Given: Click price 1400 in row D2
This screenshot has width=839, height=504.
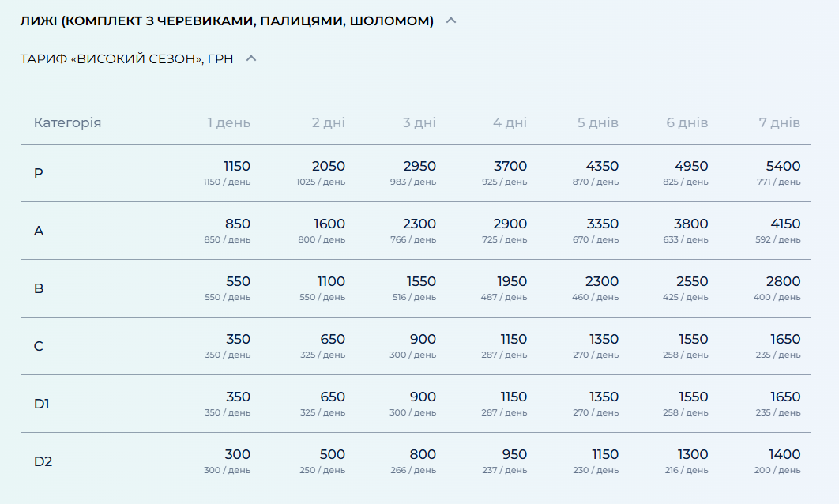Looking at the screenshot, I should pyautogui.click(x=784, y=454).
